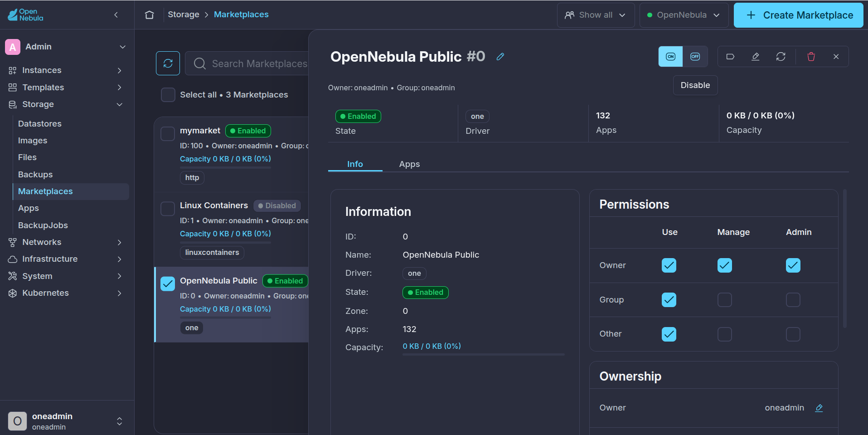868x435 pixels.
Task: Open the Show all dropdown
Action: click(596, 15)
